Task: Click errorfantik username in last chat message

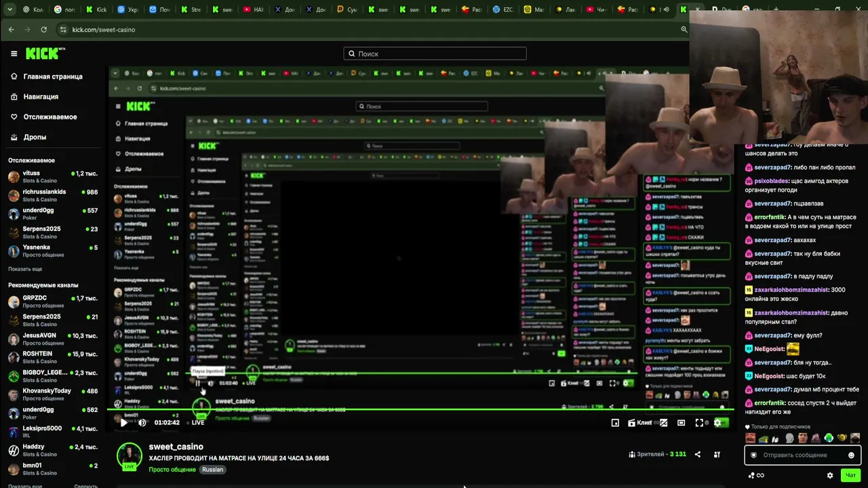Action: click(x=770, y=403)
